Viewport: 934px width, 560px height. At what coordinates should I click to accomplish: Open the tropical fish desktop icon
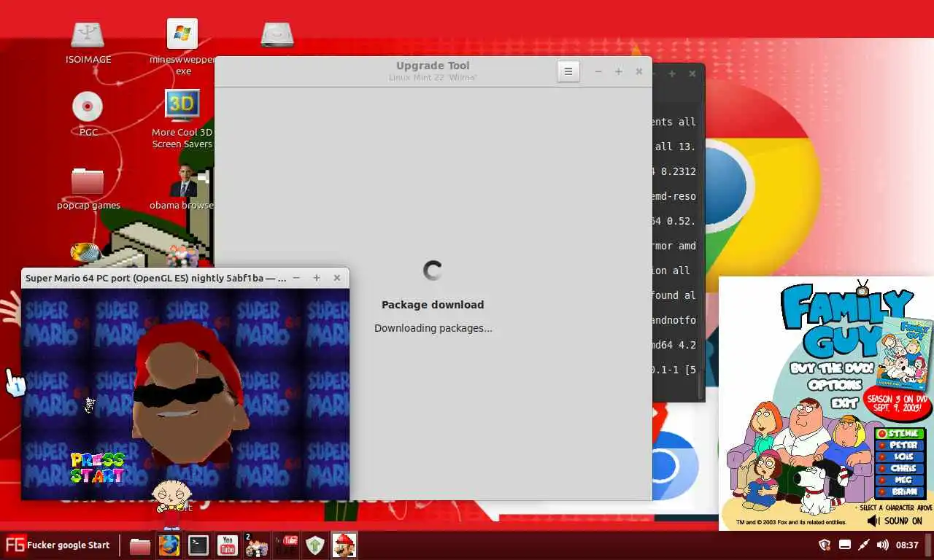coord(86,252)
